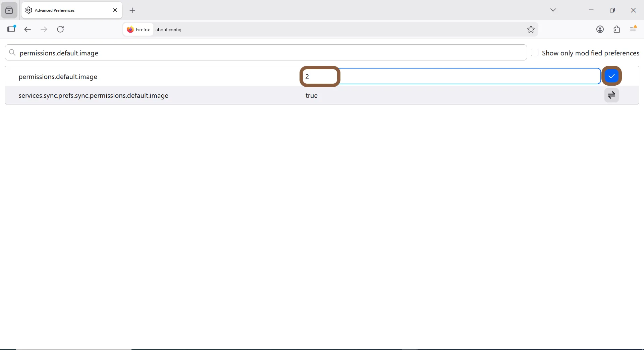Image resolution: width=644 pixels, height=350 pixels.
Task: Expand the list all tabs dropdown
Action: click(553, 10)
